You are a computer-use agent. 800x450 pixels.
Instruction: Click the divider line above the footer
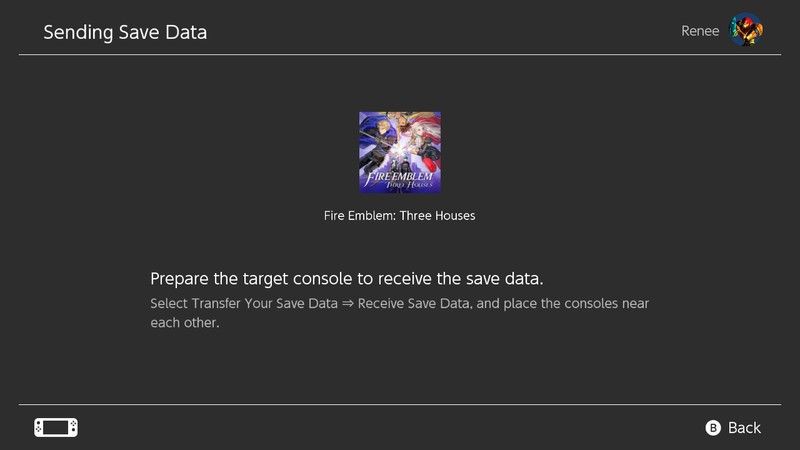pos(400,405)
